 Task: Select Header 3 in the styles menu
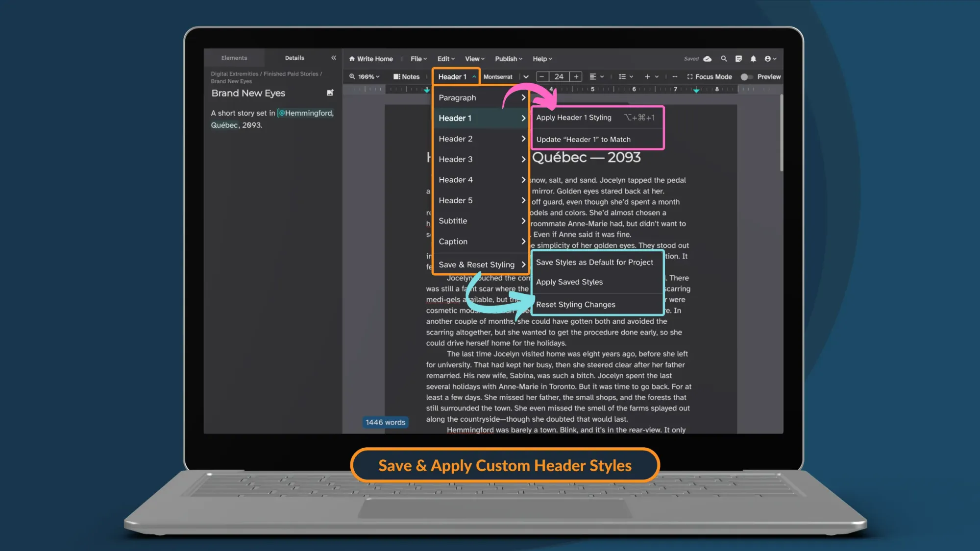[x=456, y=159]
